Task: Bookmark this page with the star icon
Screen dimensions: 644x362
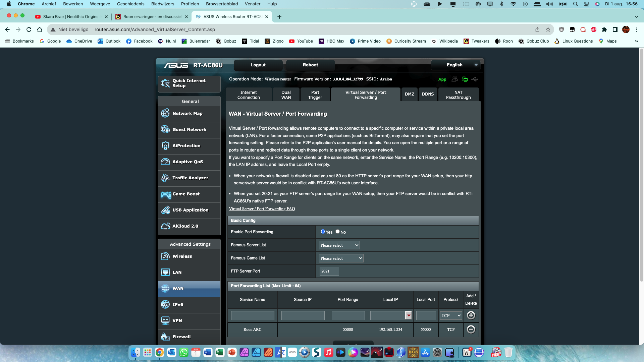Action: tap(548, 29)
